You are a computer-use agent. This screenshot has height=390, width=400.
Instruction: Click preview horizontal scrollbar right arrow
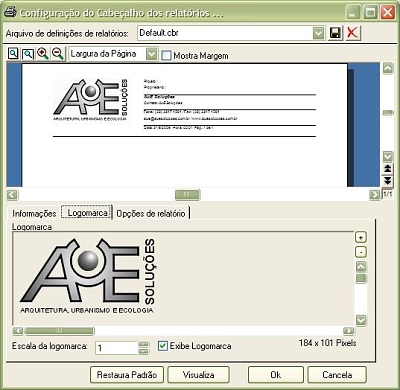(x=375, y=194)
